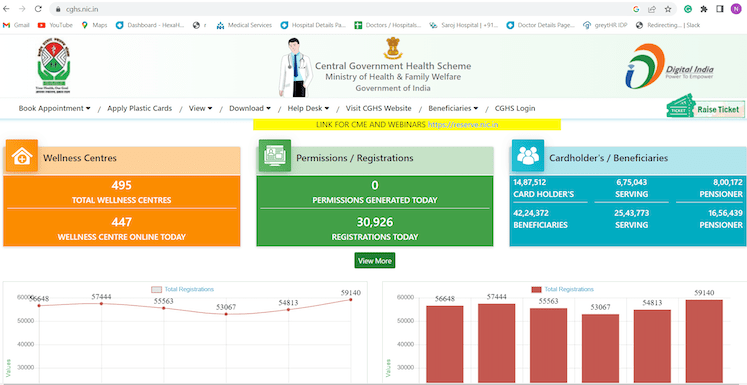Click the Wellness Centres card heading
Image resolution: width=747 pixels, height=385 pixels.
click(80, 158)
